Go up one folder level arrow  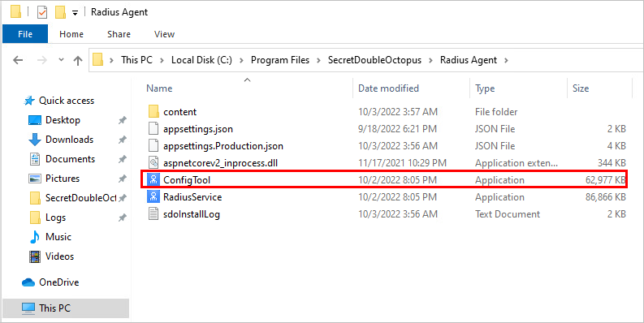78,60
